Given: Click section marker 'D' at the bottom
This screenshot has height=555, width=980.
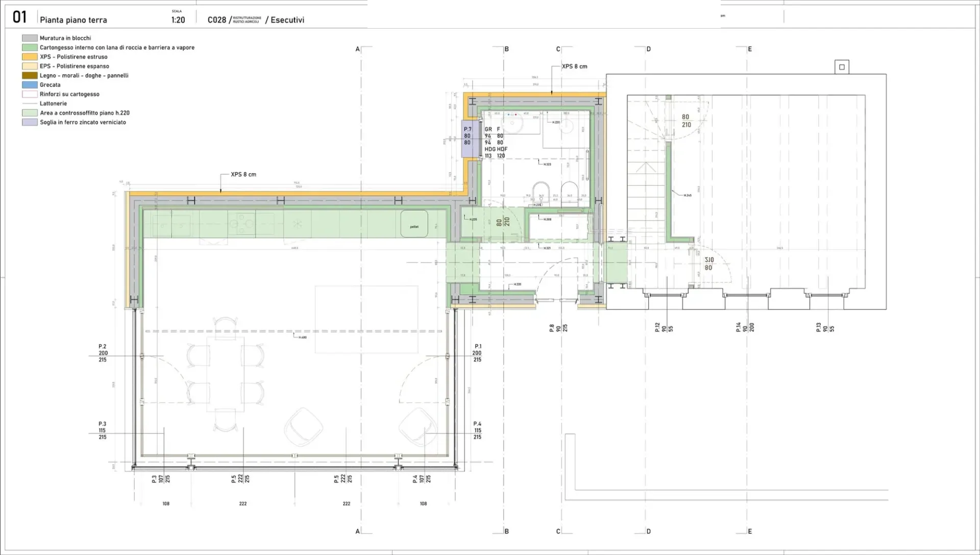Looking at the screenshot, I should 649,532.
